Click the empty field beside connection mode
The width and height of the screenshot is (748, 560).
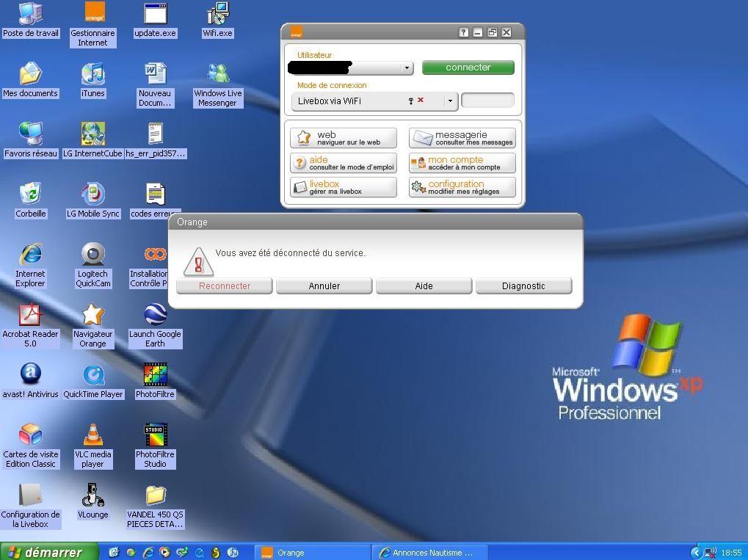pyautogui.click(x=487, y=101)
